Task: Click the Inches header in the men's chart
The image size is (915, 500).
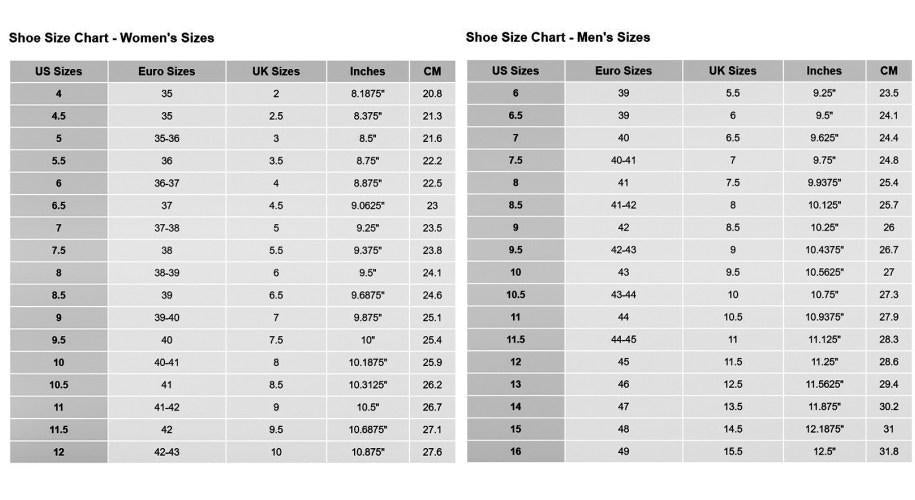Action: click(824, 72)
